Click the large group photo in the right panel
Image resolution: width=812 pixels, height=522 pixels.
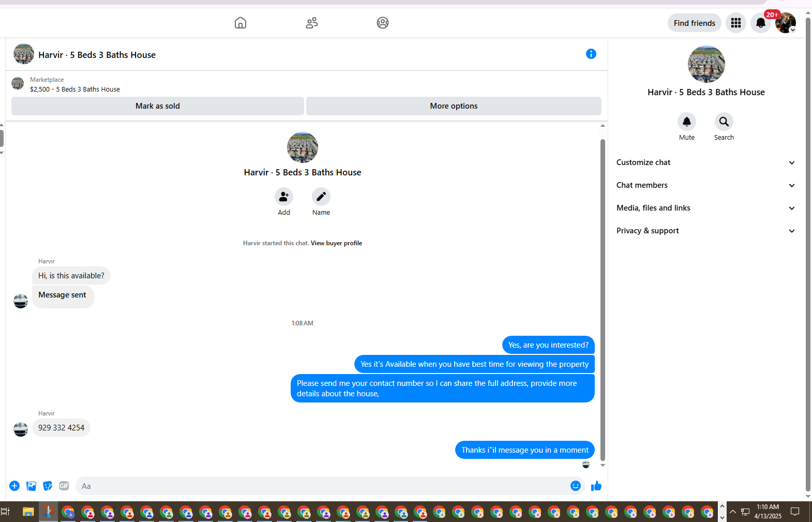pos(706,64)
